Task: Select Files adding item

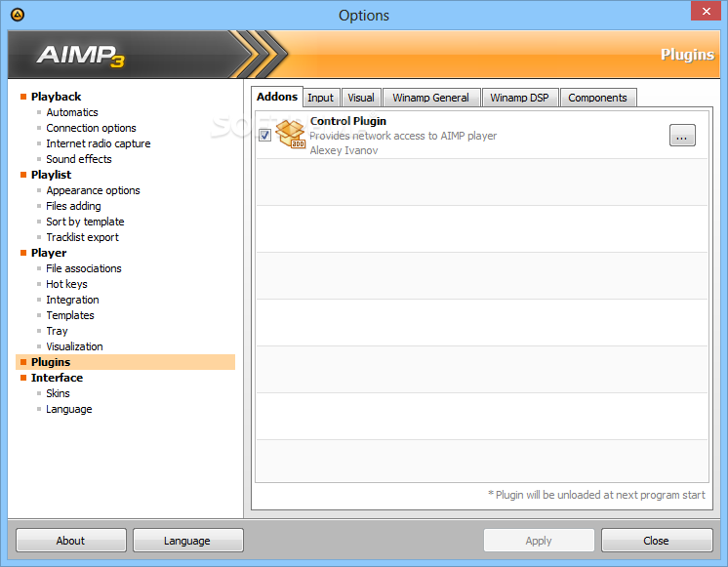Action: pyautogui.click(x=73, y=206)
